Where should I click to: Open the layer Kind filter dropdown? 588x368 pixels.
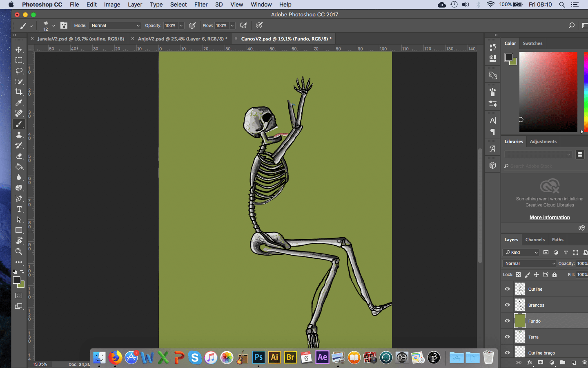[x=521, y=252]
